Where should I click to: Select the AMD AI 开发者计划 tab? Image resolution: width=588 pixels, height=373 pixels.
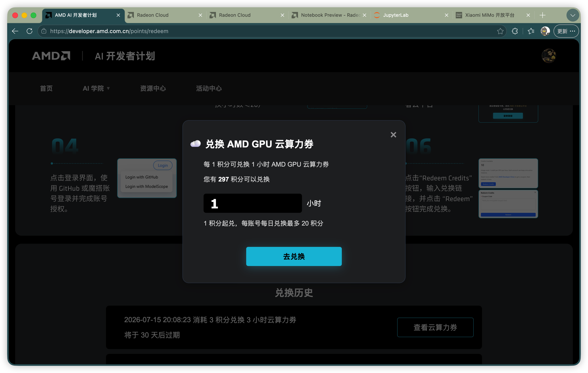point(83,15)
